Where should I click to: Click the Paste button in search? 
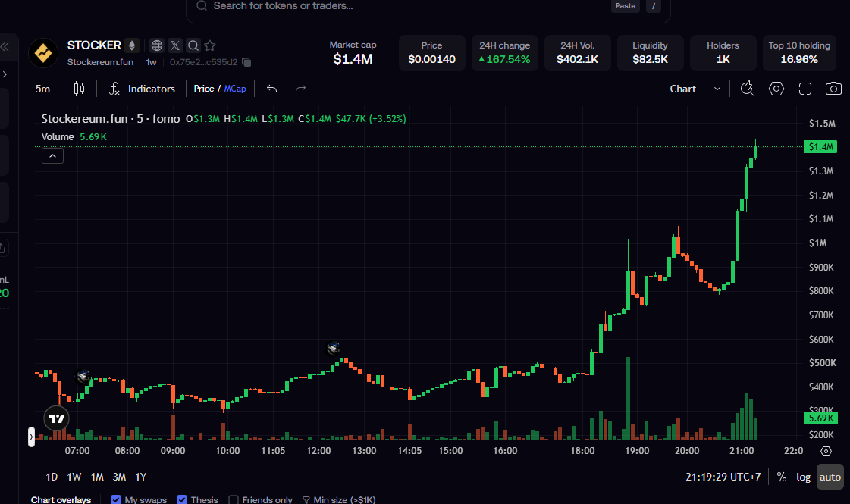[x=625, y=6]
